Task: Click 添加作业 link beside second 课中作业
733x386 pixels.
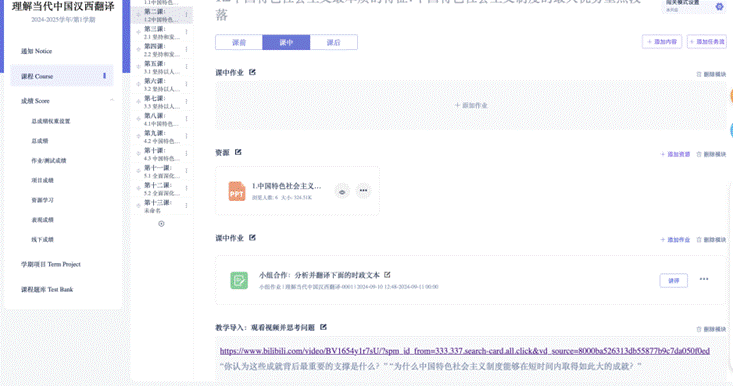Action: tap(675, 240)
